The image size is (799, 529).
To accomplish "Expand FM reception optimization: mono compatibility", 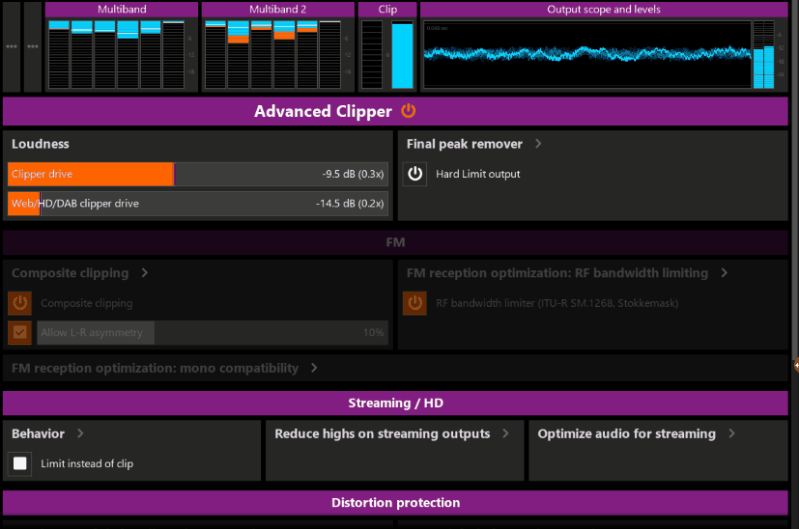I will pyautogui.click(x=314, y=368).
